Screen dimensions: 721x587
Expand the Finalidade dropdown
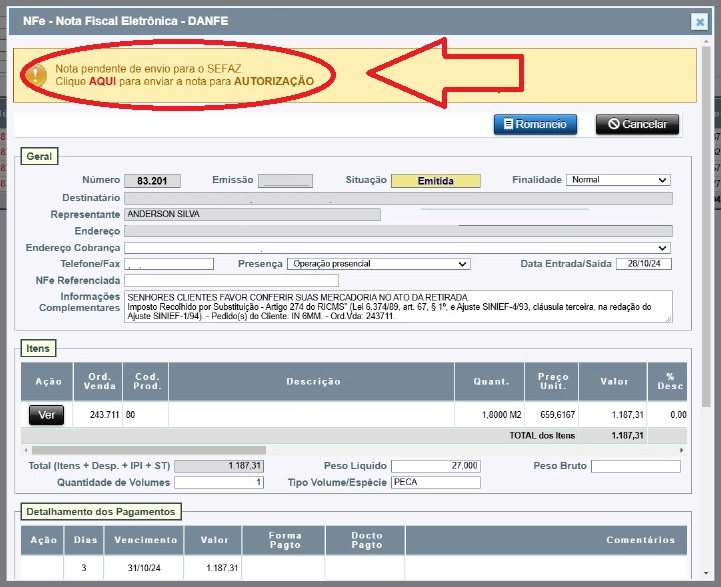pyautogui.click(x=618, y=180)
